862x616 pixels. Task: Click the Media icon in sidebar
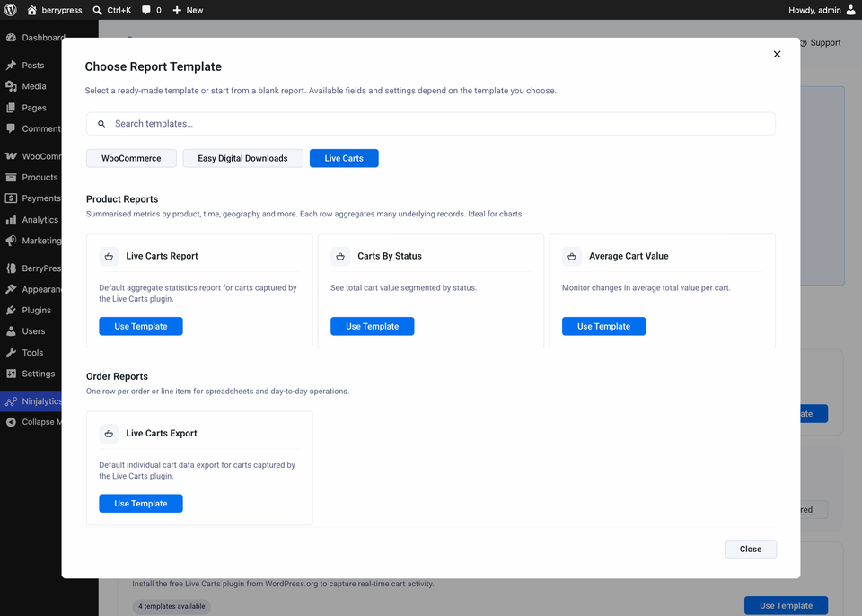click(x=11, y=86)
